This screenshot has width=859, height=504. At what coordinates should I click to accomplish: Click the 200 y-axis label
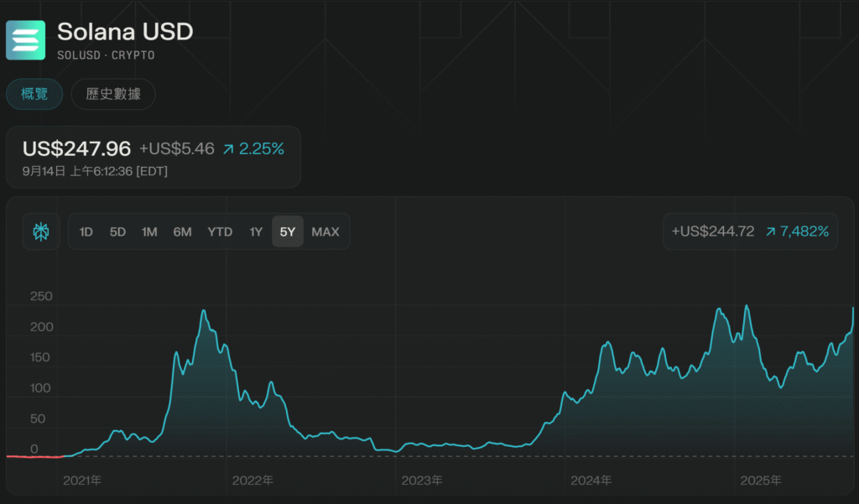pos(41,327)
